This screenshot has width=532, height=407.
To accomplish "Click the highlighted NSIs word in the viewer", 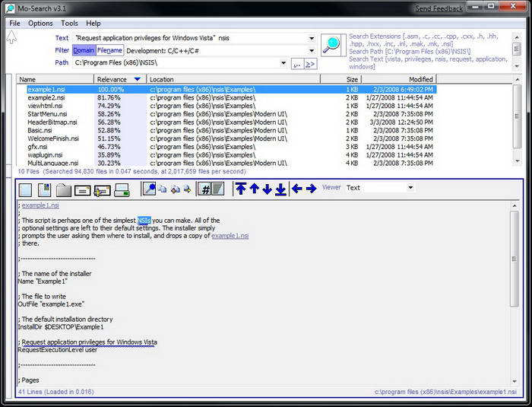I will click(x=144, y=221).
